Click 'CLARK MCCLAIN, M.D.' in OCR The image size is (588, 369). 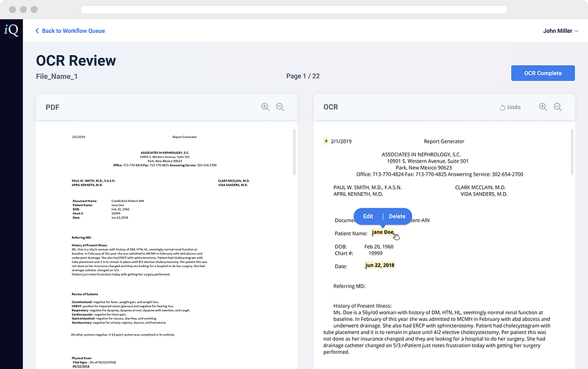point(480,187)
